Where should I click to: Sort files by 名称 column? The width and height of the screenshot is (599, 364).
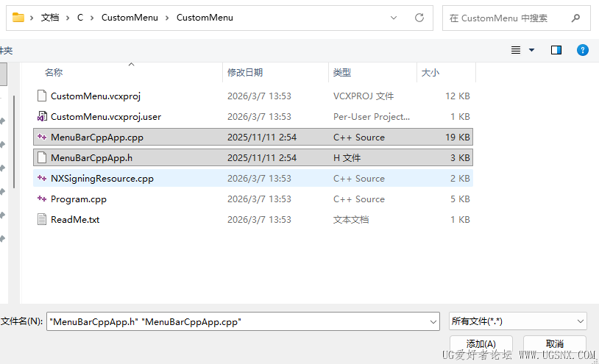click(54, 73)
